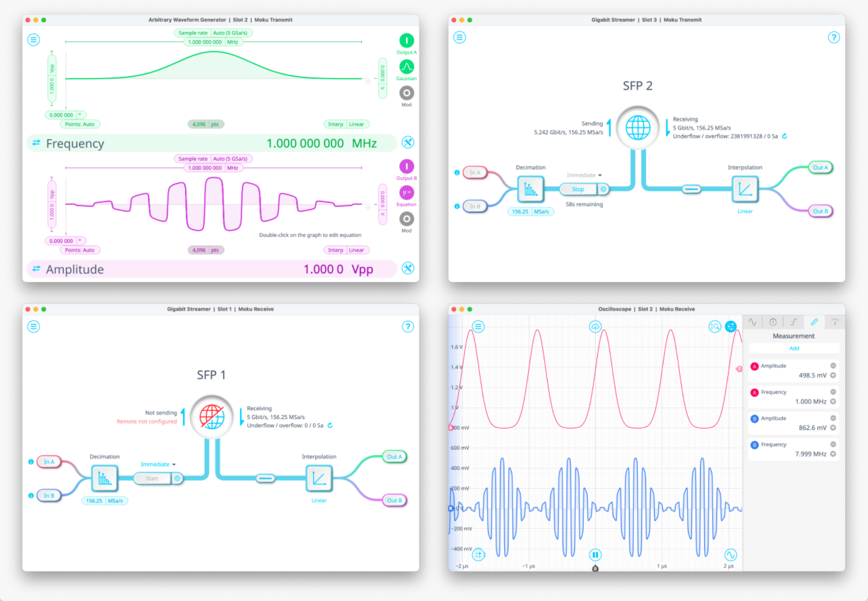Open oscilloscope cloud upload icon
The image size is (868, 601).
point(595,326)
